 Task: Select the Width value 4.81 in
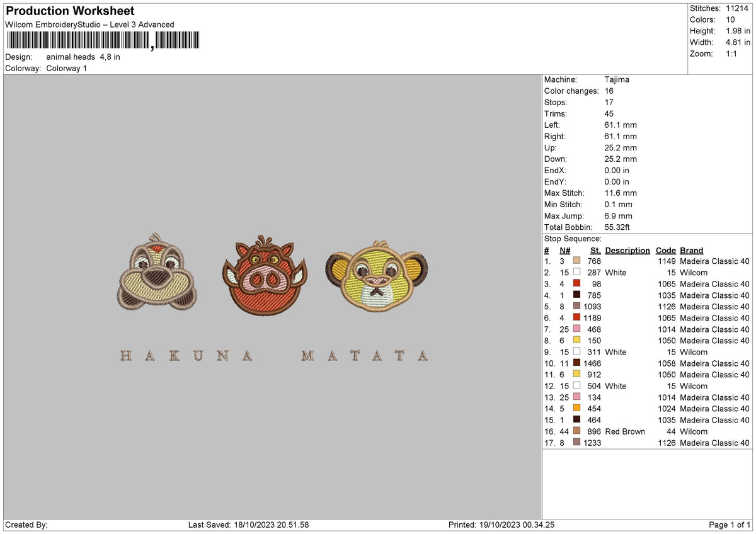[x=738, y=42]
